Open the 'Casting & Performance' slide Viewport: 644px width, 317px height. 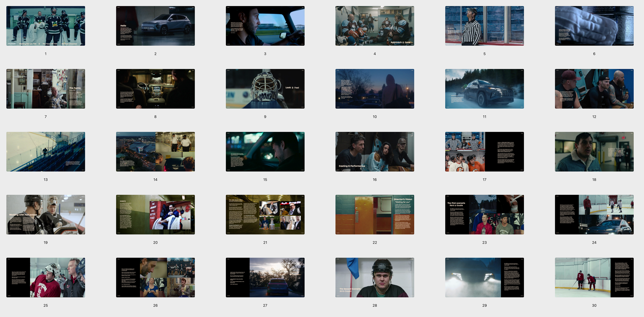click(x=374, y=152)
